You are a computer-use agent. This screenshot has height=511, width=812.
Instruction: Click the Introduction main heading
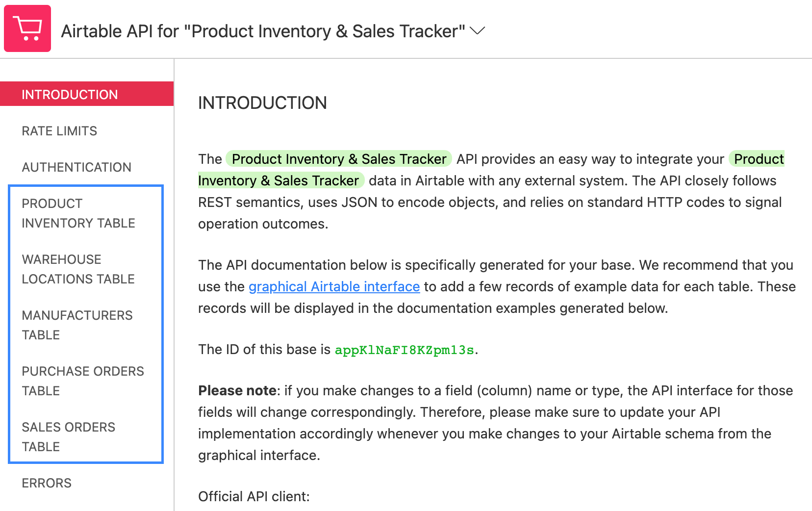(x=262, y=103)
